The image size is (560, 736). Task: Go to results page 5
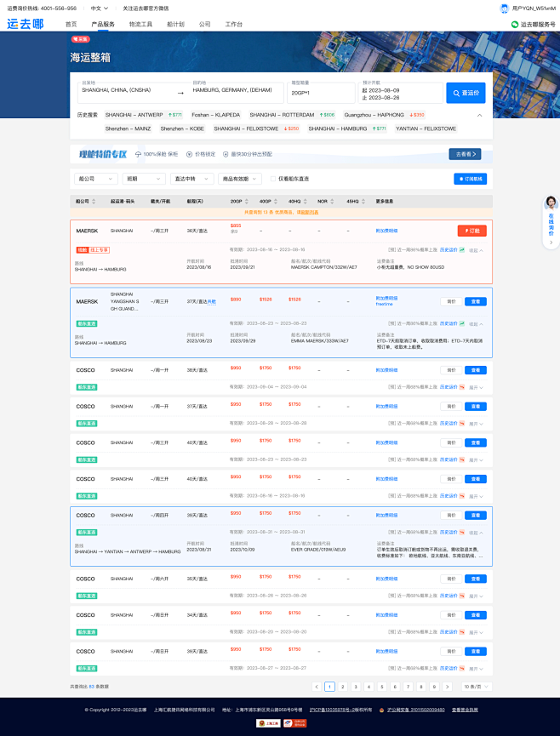pos(382,687)
